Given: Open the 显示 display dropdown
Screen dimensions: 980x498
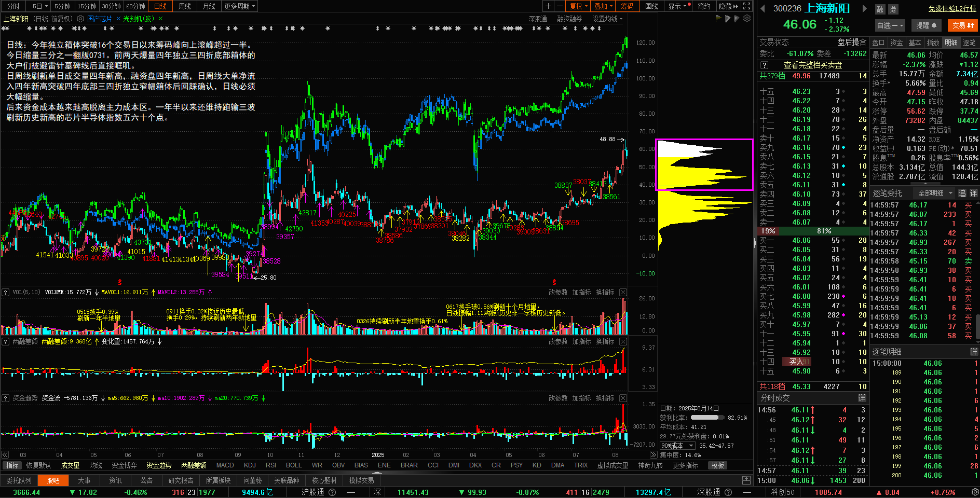Looking at the screenshot, I should coord(678,6).
